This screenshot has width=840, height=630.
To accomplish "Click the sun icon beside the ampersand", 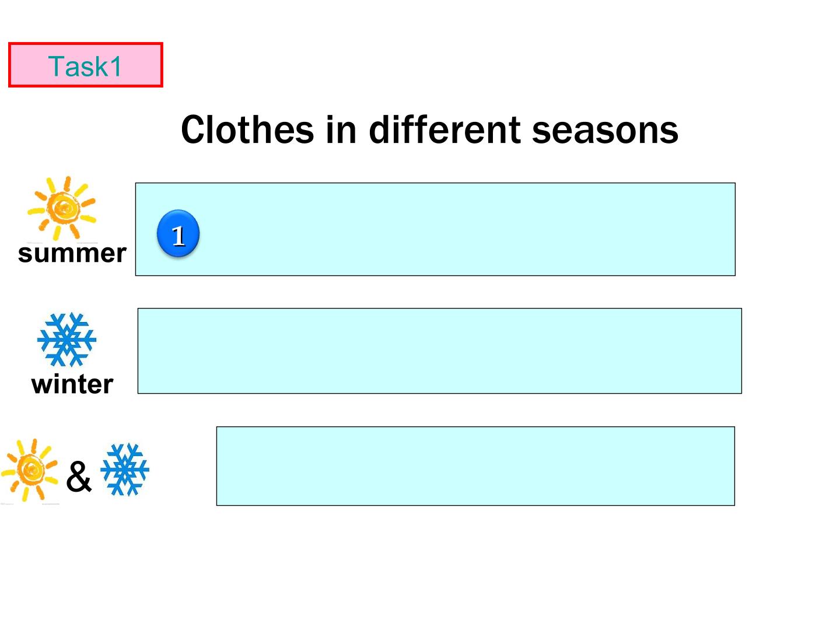I will point(29,470).
